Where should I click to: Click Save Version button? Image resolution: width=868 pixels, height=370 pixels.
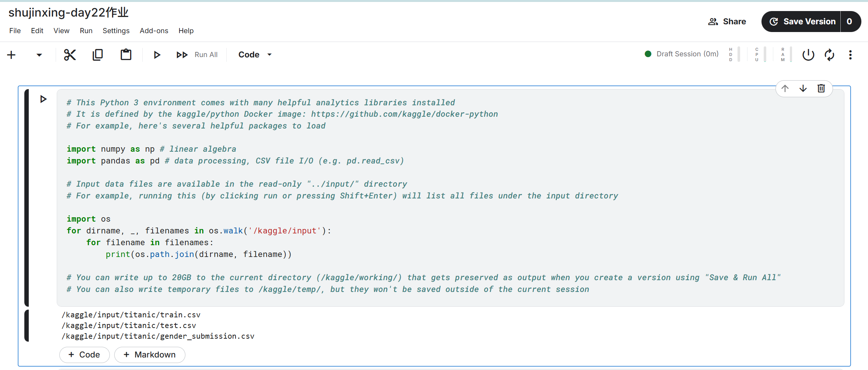point(802,22)
